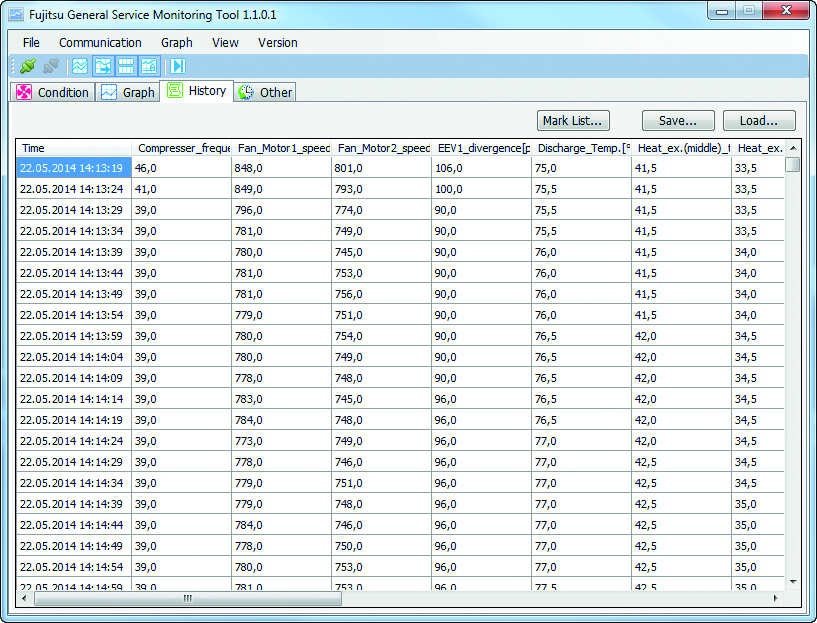Viewport: 817px width, 623px height.
Task: Click the first graph view toolbar icon
Action: 80,66
